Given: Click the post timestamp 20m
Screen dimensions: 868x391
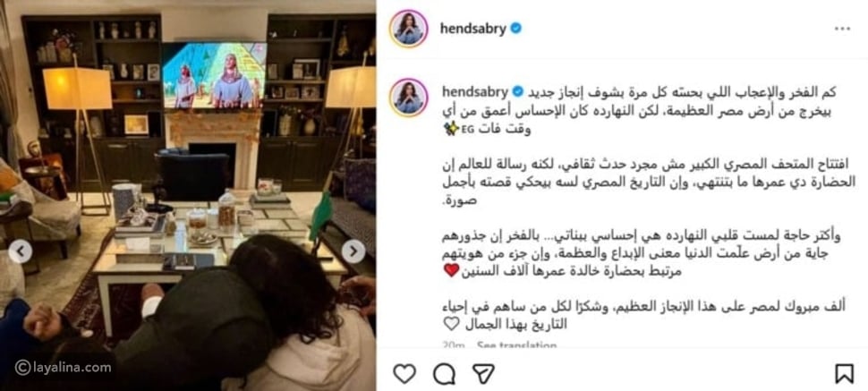Looking at the screenshot, I should click(x=454, y=345).
